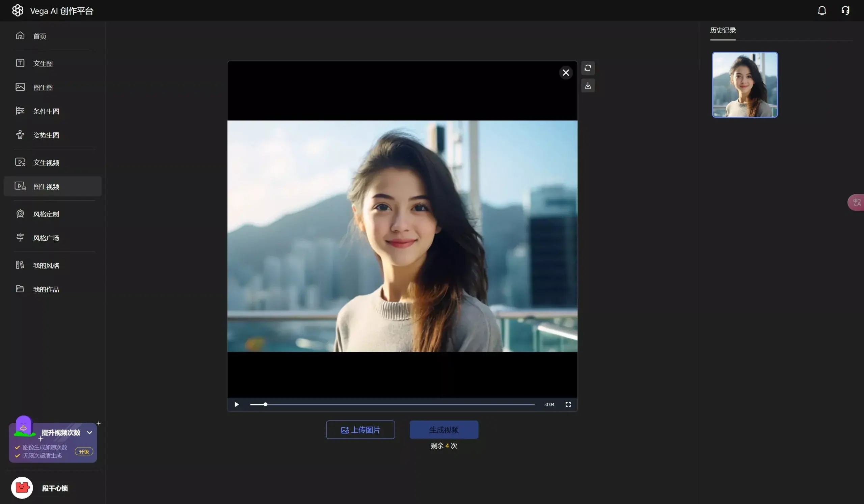Select the 图生图 feature
The height and width of the screenshot is (504, 864).
point(43,87)
